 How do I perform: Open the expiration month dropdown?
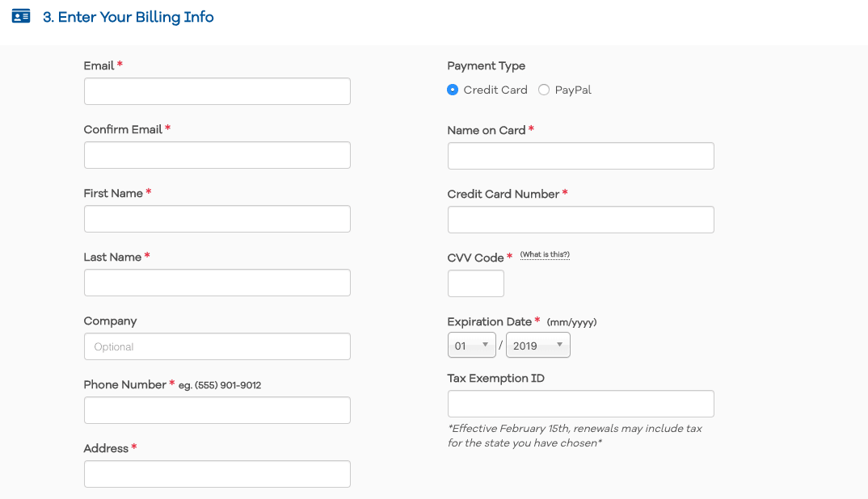click(x=472, y=346)
